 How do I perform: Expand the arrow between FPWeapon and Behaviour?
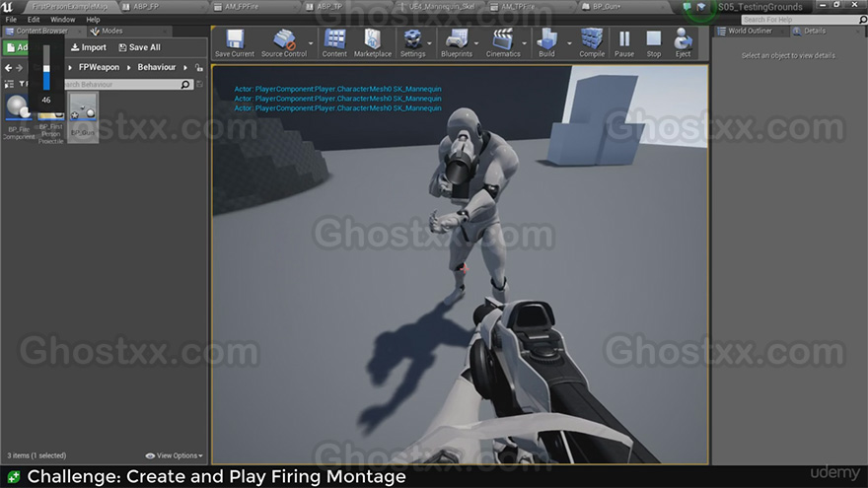[x=128, y=67]
